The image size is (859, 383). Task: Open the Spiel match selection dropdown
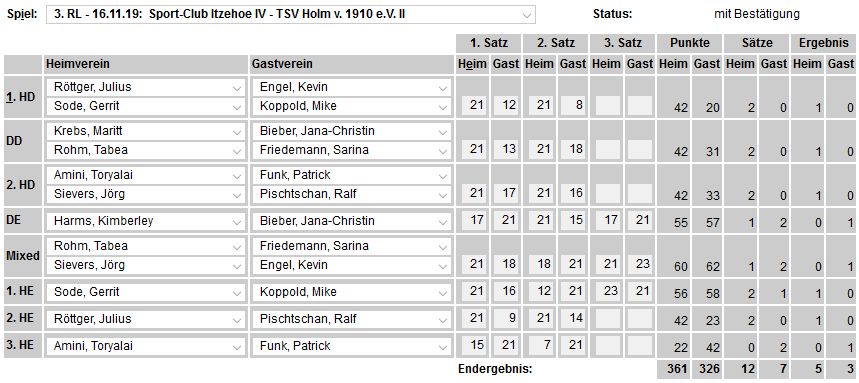click(x=290, y=15)
